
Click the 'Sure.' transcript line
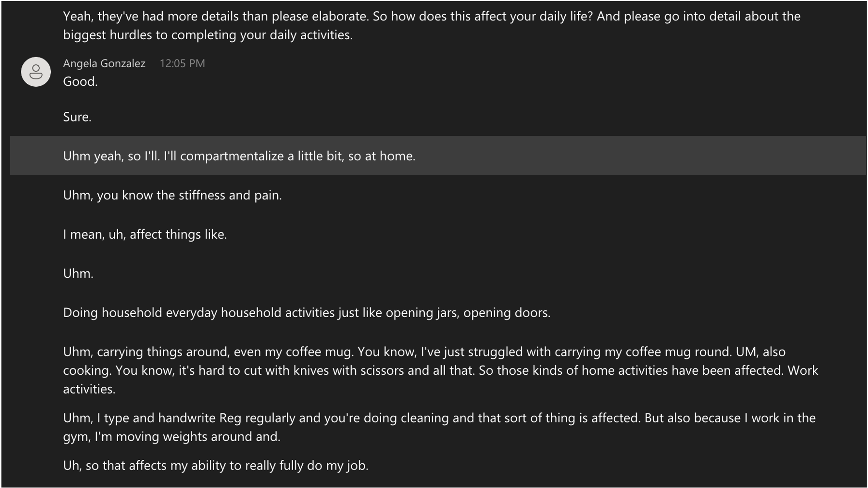77,117
